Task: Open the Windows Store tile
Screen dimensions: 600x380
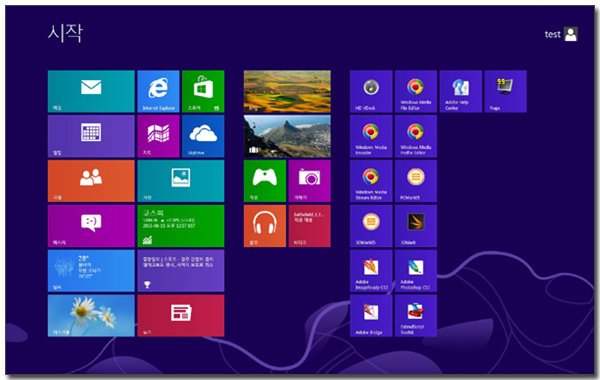Action: [203, 91]
